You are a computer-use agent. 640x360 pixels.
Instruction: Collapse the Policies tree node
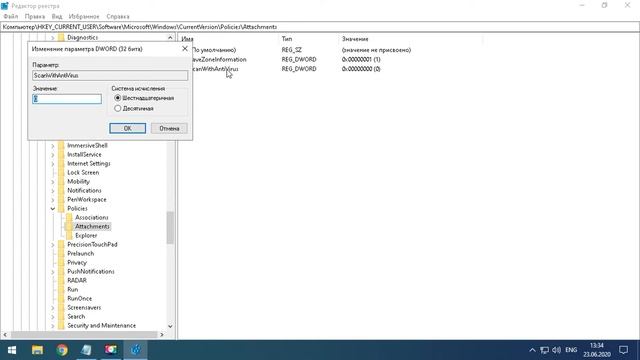tap(53, 209)
